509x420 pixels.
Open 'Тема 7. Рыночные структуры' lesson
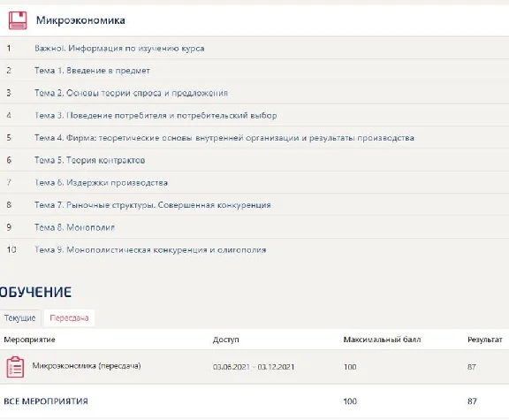[x=153, y=205]
